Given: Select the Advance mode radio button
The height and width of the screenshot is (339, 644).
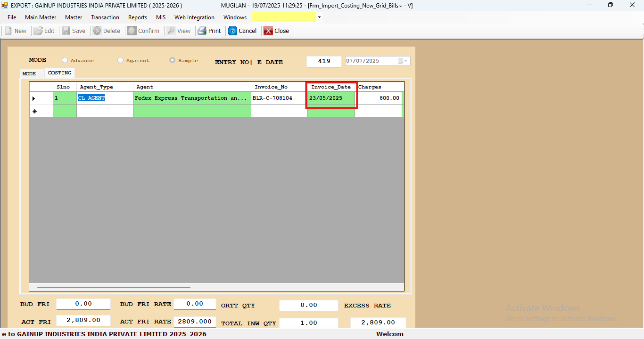Looking at the screenshot, I should [65, 60].
